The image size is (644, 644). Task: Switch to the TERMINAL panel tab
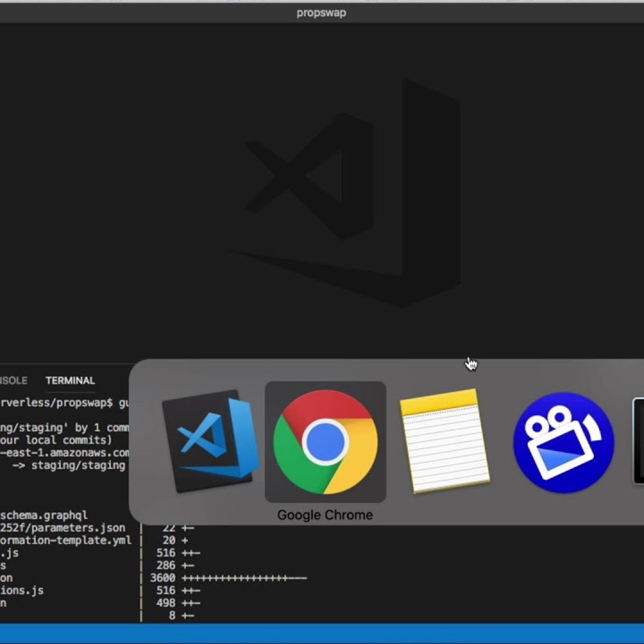click(70, 380)
